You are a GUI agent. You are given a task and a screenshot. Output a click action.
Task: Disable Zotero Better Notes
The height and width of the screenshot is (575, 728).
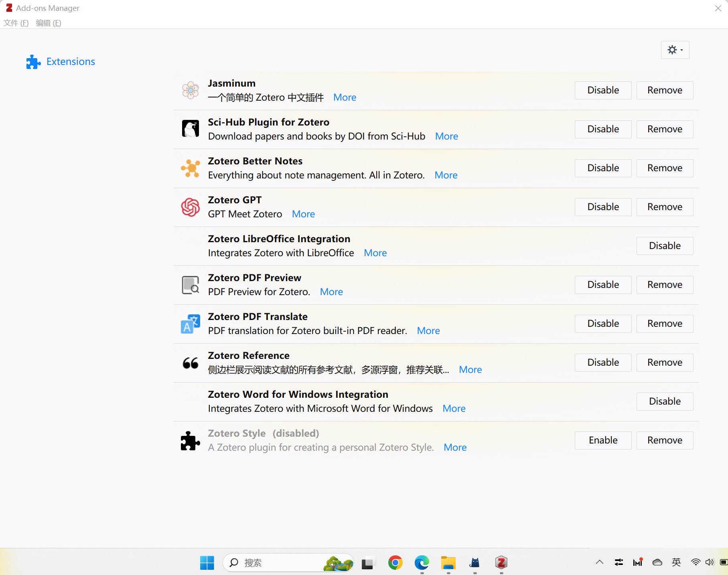[x=603, y=168]
